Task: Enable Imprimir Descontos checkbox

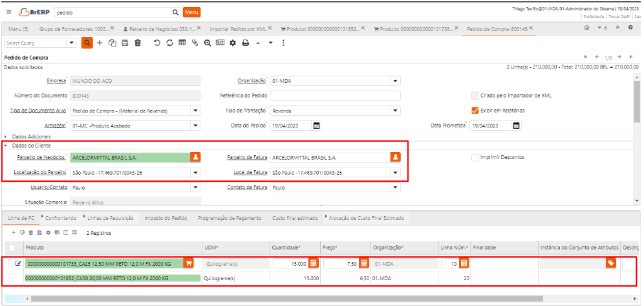Action: (x=475, y=157)
